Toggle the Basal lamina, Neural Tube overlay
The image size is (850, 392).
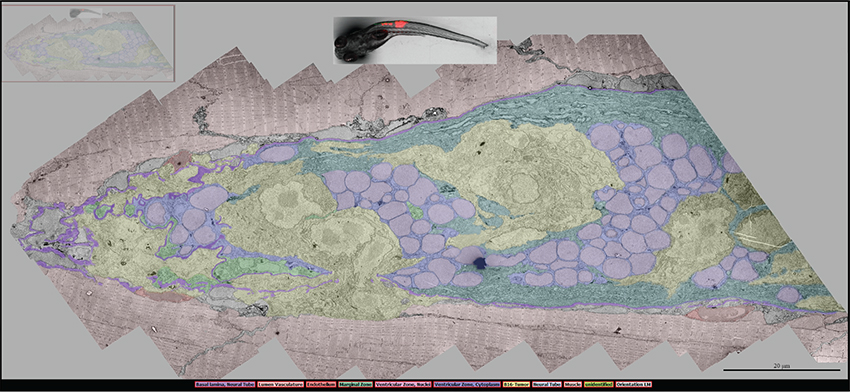[224, 384]
